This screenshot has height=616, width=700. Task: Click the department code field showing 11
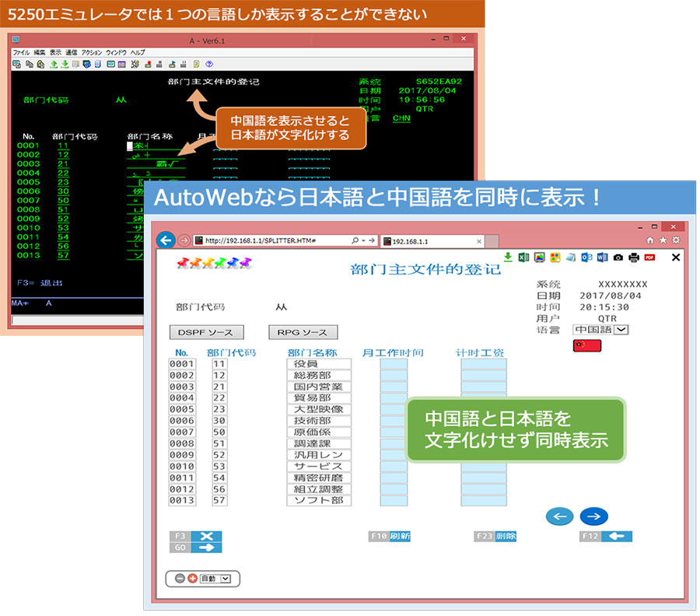219,364
